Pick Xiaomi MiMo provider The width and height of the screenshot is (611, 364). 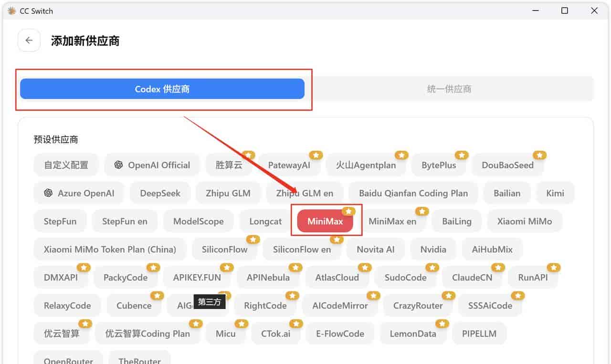(x=525, y=221)
